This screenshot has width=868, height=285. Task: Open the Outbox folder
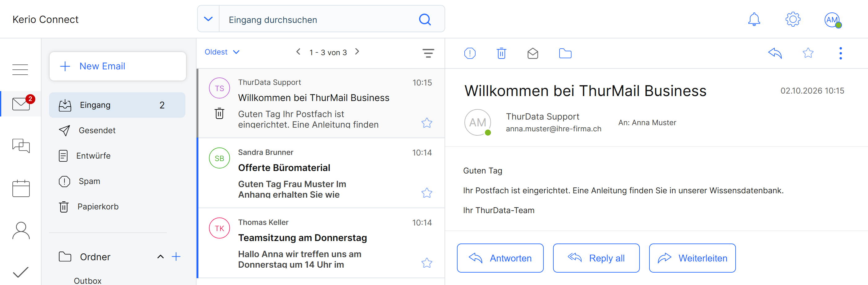coord(88,281)
